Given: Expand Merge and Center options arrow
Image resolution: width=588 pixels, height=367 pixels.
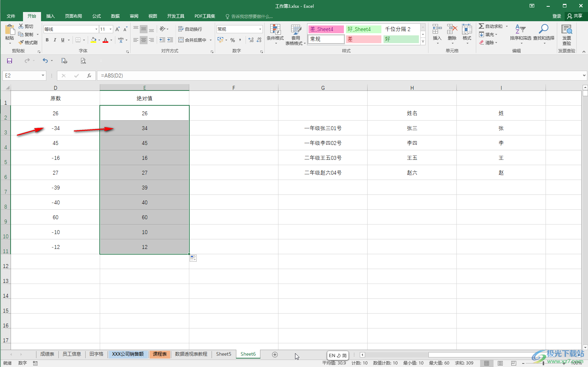Looking at the screenshot, I should (x=211, y=40).
